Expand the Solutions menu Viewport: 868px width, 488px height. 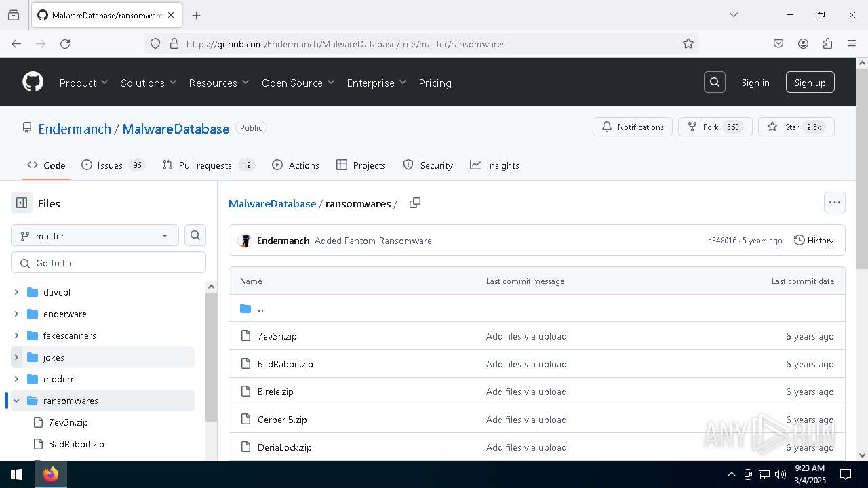[149, 83]
